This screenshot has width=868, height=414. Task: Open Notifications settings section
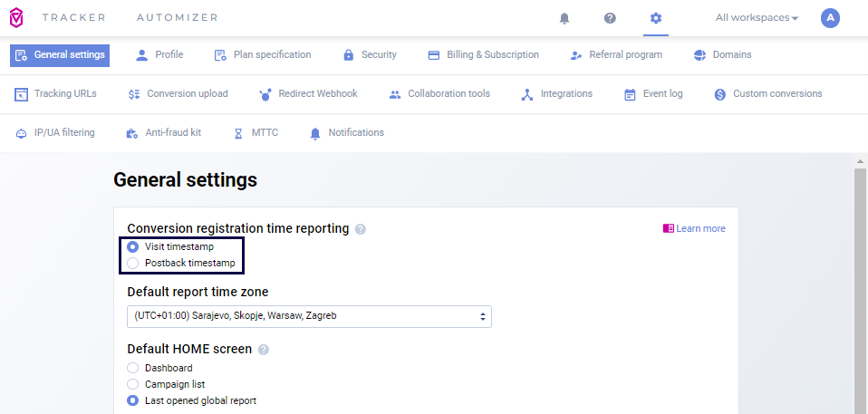point(346,133)
